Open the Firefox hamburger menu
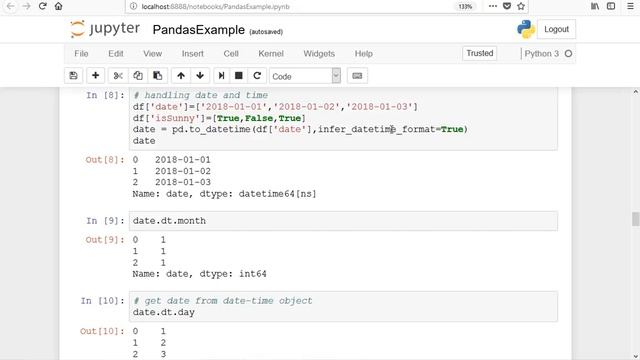This screenshot has height=360, width=640. [630, 6]
